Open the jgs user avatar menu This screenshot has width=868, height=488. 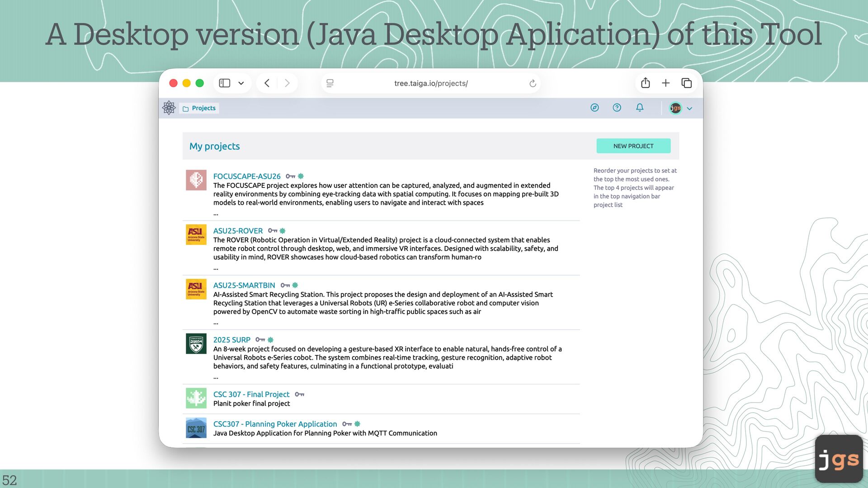click(675, 108)
